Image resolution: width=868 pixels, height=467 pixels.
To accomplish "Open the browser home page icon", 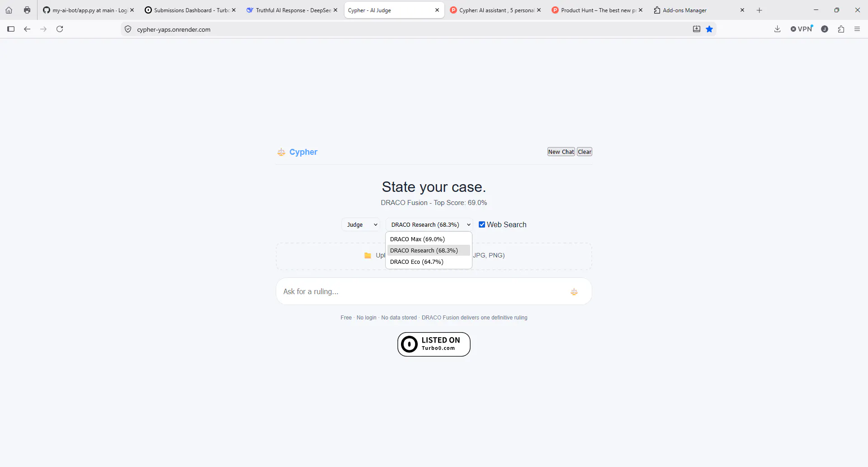I will click(9, 10).
